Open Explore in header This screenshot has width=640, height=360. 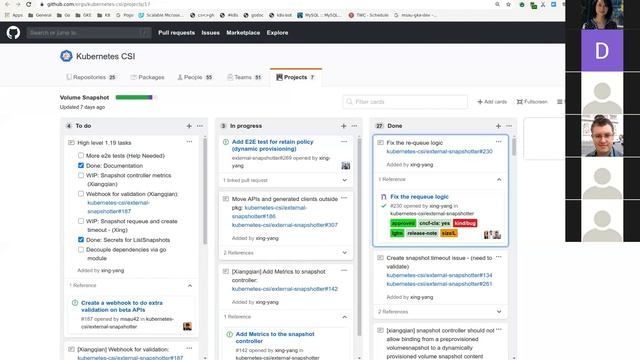pos(278,33)
